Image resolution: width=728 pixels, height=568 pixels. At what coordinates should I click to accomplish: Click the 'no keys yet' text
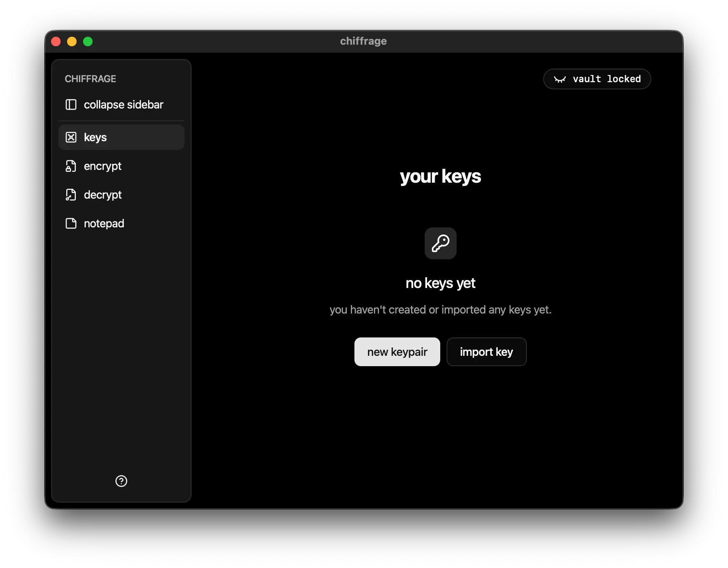tap(441, 283)
